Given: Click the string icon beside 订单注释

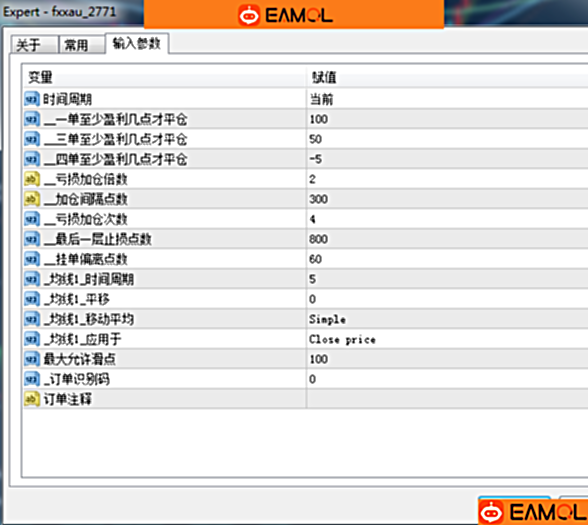Looking at the screenshot, I should coord(32,399).
